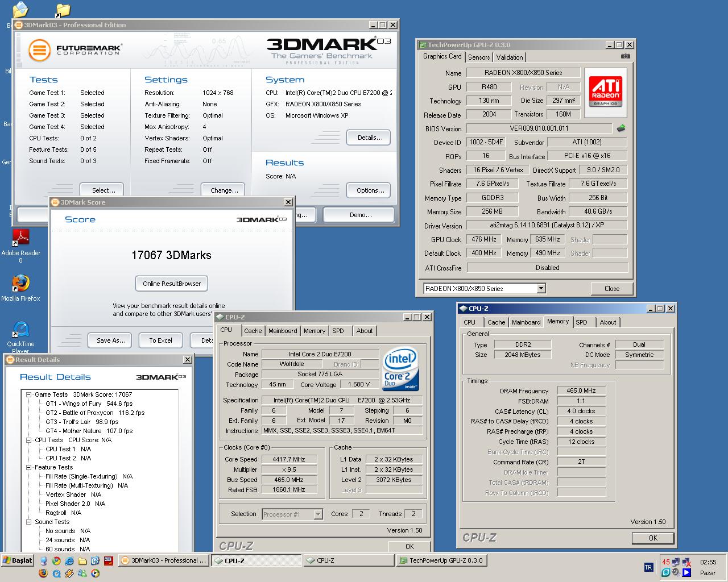Switch to 3DMark03 taskbar item
This screenshot has height=582, width=728.
point(164,560)
